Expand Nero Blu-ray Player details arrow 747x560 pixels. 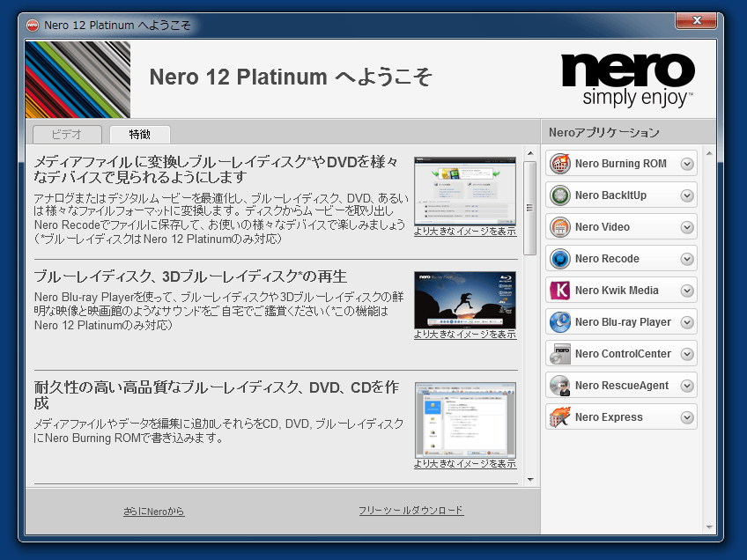click(687, 322)
